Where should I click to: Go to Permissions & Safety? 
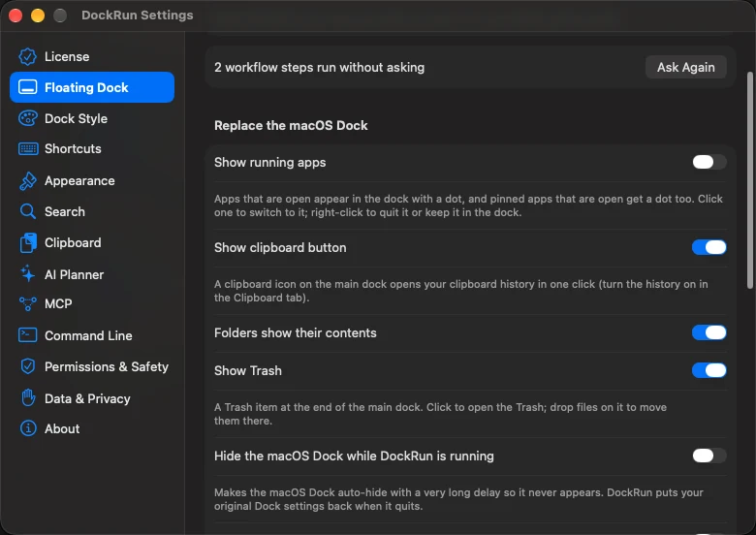click(x=92, y=366)
